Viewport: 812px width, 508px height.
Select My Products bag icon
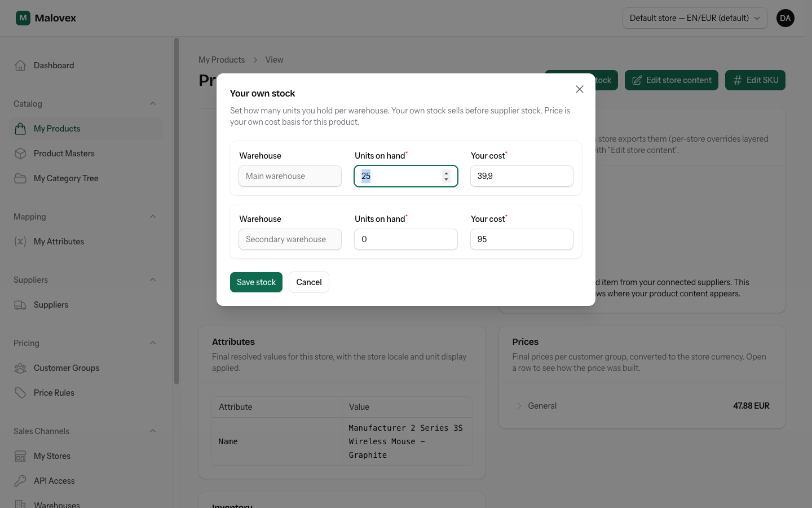click(20, 129)
